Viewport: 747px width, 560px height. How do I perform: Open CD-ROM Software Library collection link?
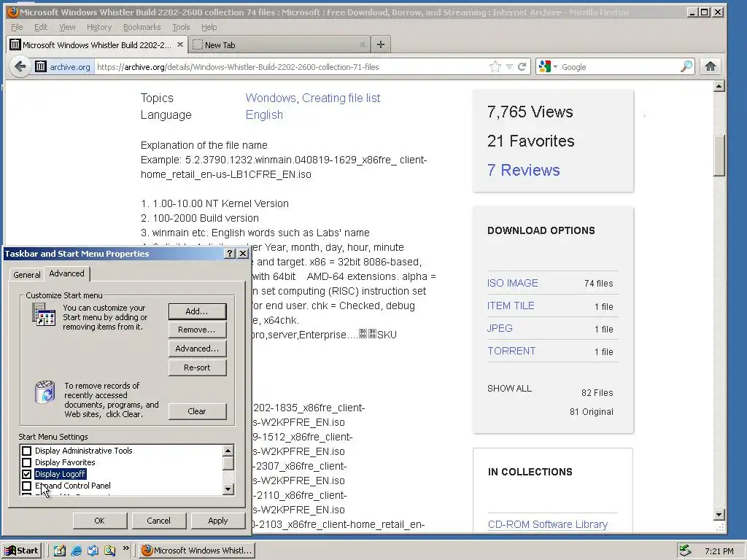[547, 524]
